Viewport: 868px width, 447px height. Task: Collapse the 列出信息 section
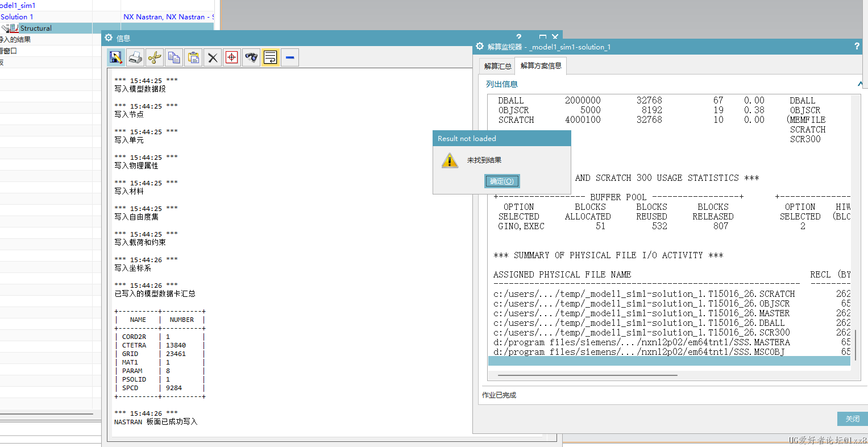pos(860,84)
